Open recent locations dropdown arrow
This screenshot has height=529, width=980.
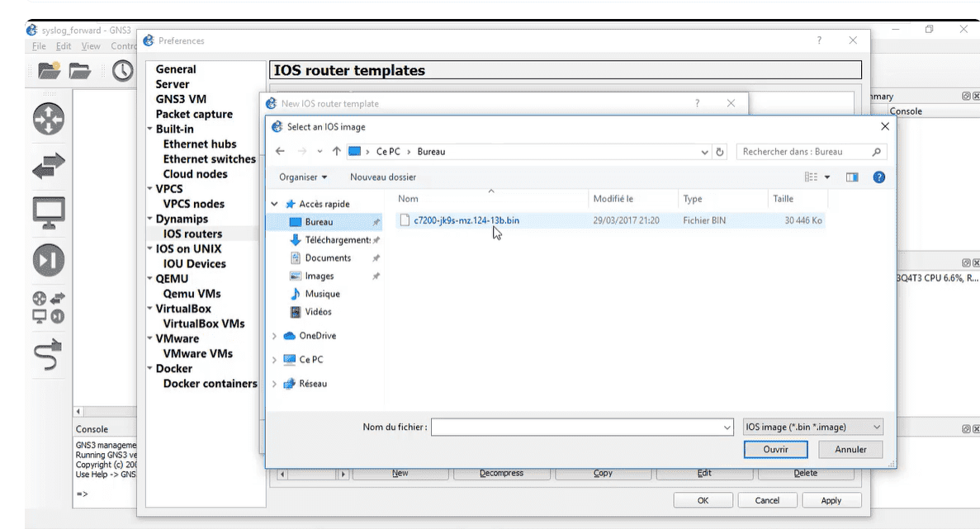pos(320,152)
